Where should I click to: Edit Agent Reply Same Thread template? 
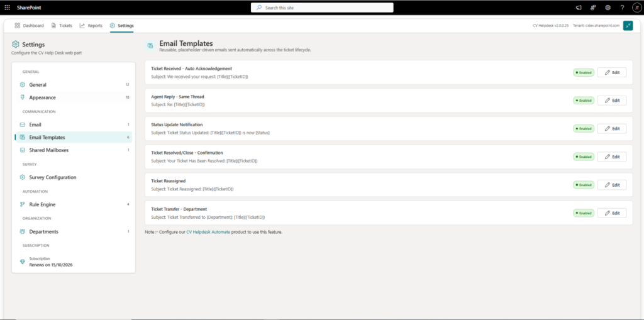coord(612,100)
